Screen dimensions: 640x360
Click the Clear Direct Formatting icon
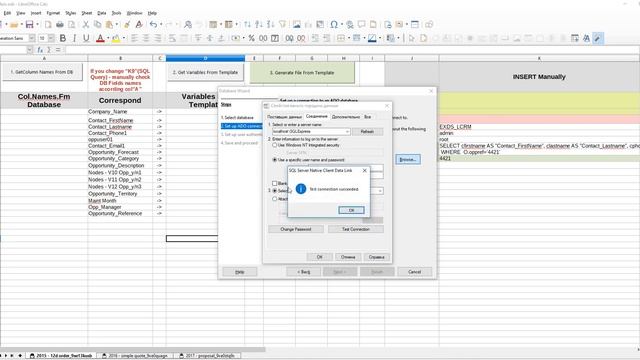139,25
